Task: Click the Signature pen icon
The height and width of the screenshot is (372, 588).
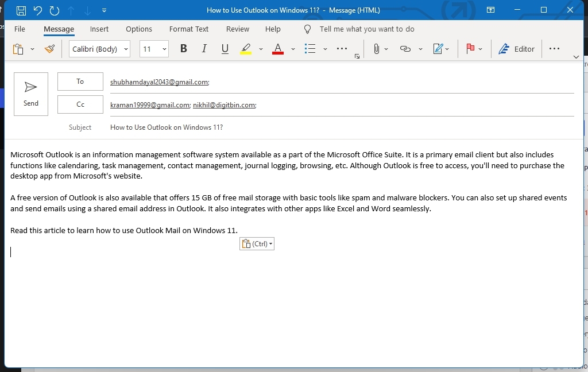Action: pyautogui.click(x=438, y=49)
